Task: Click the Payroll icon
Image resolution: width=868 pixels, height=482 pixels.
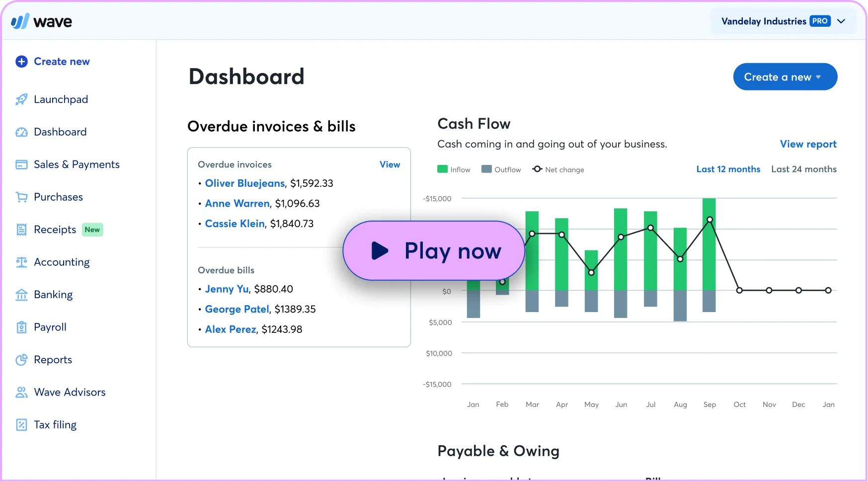Action: tap(21, 327)
